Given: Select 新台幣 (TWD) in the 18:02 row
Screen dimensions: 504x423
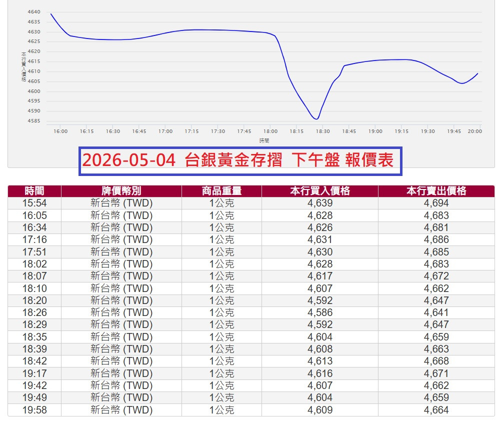Looking at the screenshot, I should (121, 264).
